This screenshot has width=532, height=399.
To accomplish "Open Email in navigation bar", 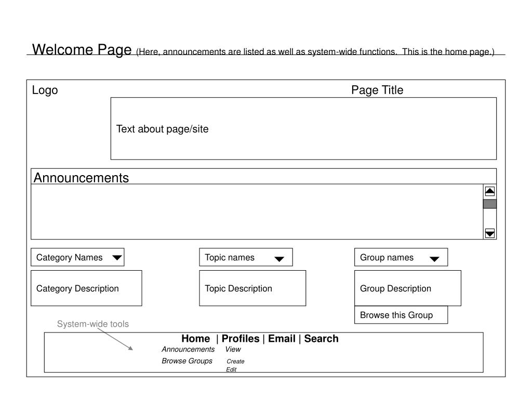I will click(282, 339).
